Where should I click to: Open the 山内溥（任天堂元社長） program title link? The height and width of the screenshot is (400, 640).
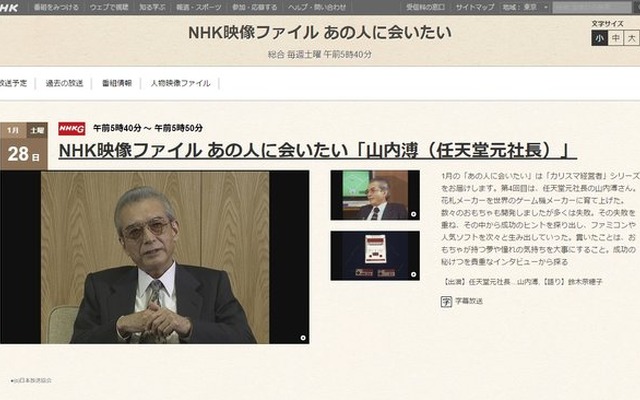click(x=318, y=151)
